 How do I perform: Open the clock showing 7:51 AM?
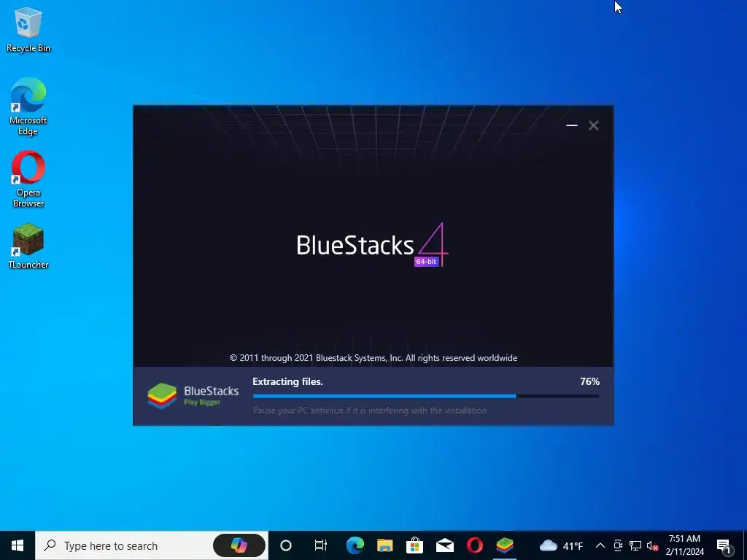[x=684, y=545]
